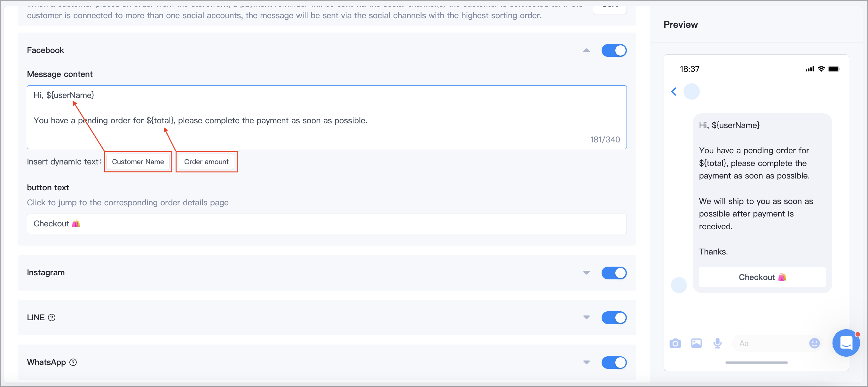Screen dimensions: 868x387
Task: Click the microphone icon in the preview
Action: (717, 343)
